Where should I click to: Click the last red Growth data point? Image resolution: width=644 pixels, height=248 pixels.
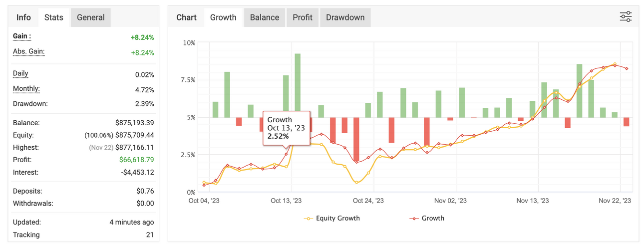coord(627,69)
